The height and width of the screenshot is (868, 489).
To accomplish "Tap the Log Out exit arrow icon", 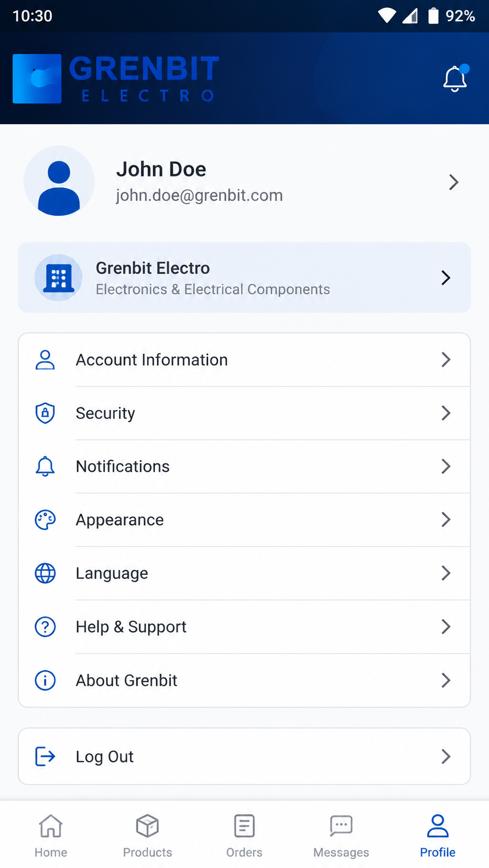I will tap(45, 756).
